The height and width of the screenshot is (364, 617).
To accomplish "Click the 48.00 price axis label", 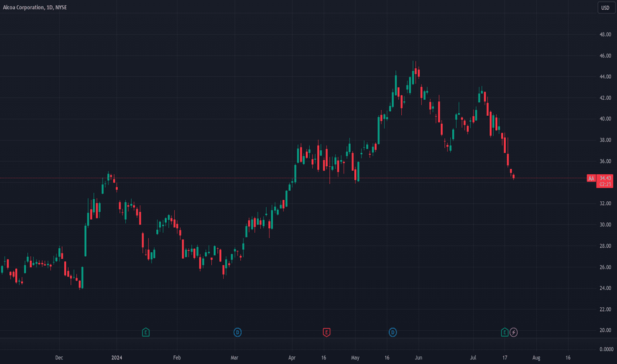I will (605, 34).
